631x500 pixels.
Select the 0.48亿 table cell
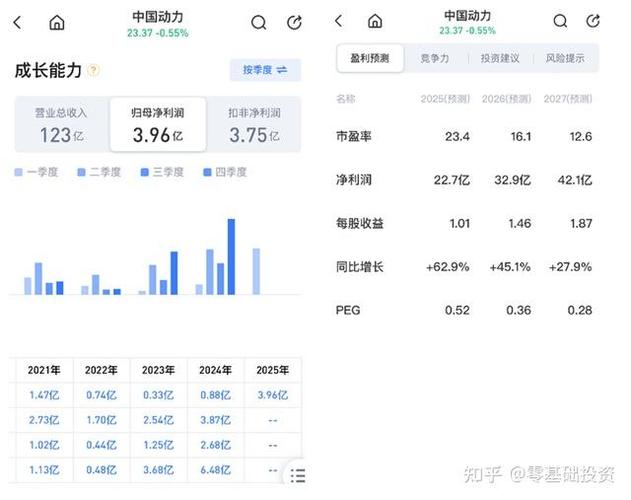click(101, 470)
